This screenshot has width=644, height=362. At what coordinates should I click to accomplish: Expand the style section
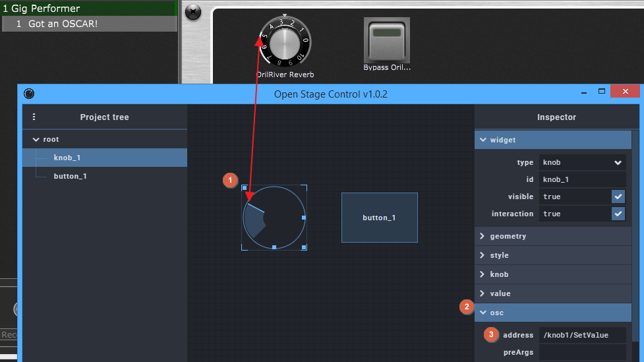(x=553, y=255)
